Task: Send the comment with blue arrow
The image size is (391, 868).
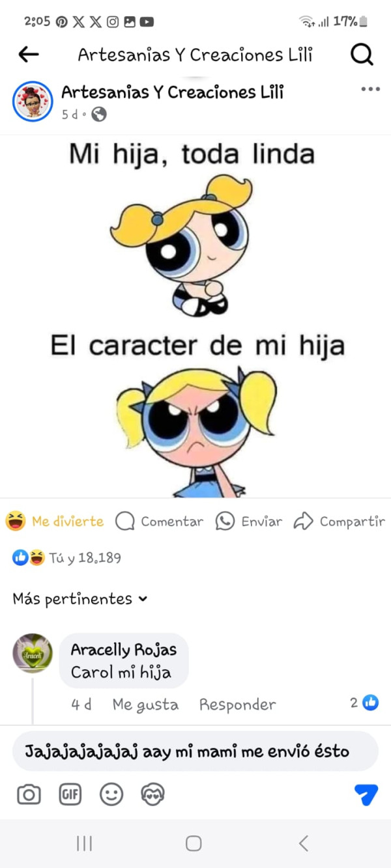Action: click(x=366, y=794)
